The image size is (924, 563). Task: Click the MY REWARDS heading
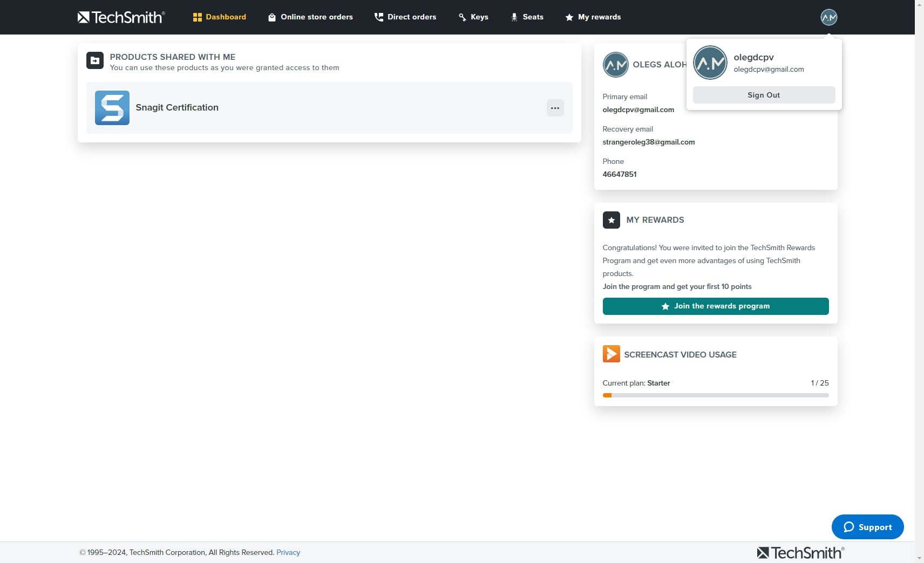click(655, 220)
